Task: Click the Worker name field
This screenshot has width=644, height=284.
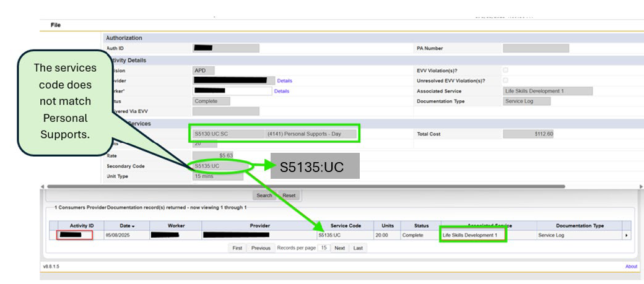Action: pos(232,91)
